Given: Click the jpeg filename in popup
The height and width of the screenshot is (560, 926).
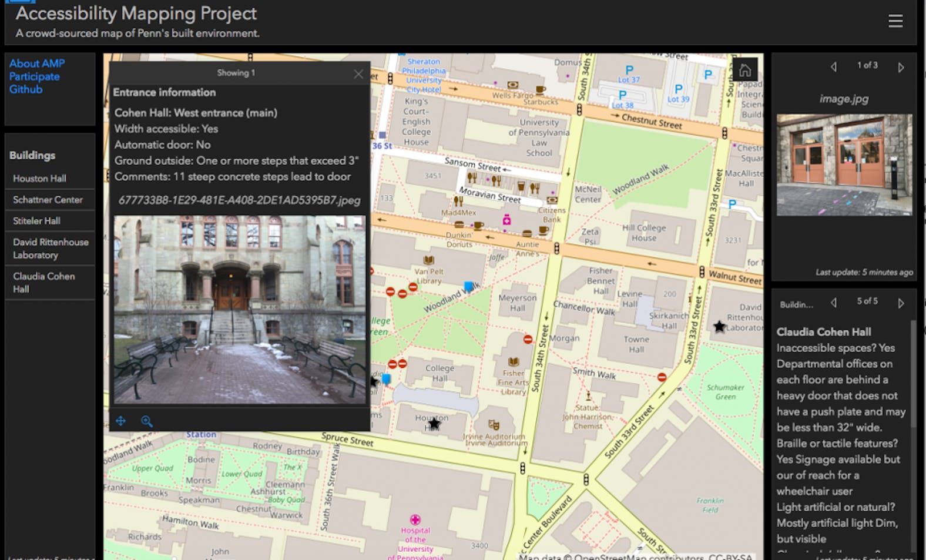Looking at the screenshot, I should pos(240,200).
